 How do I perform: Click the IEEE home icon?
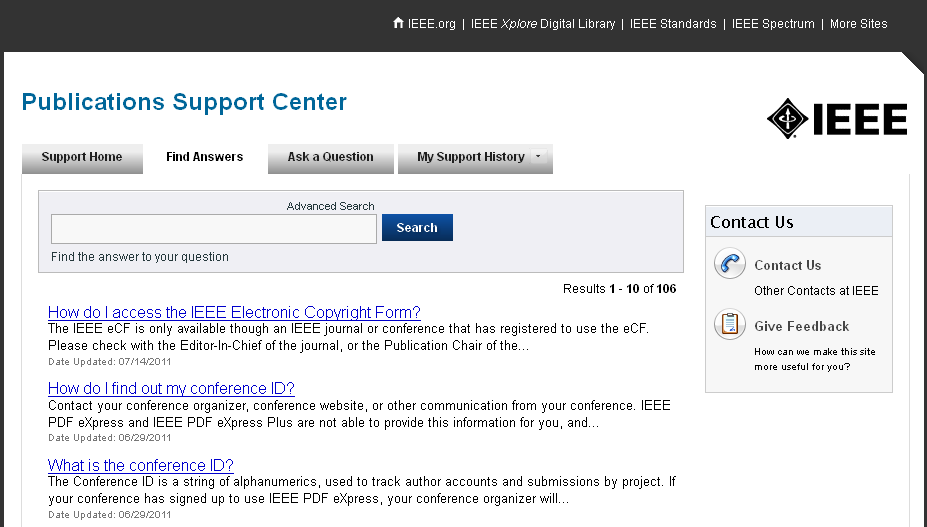click(398, 23)
